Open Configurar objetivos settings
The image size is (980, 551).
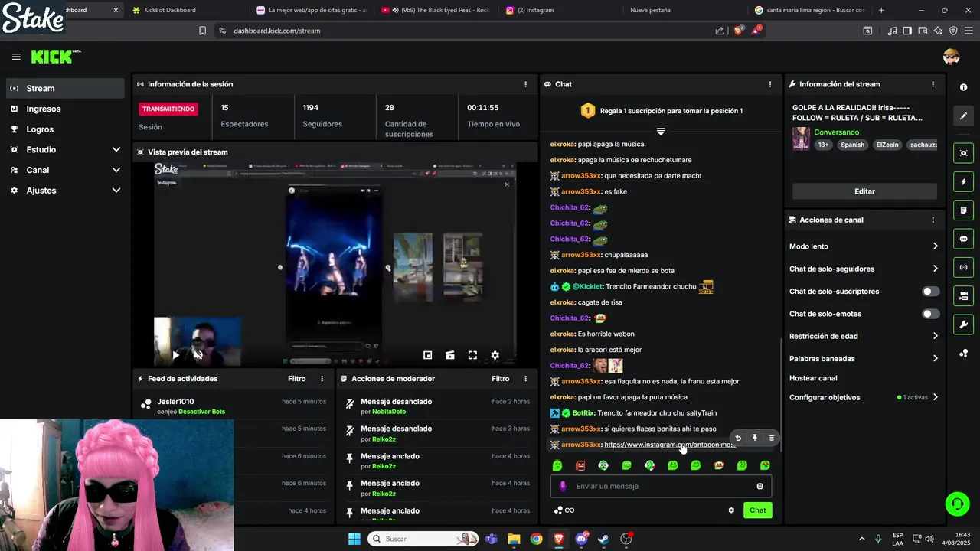864,397
